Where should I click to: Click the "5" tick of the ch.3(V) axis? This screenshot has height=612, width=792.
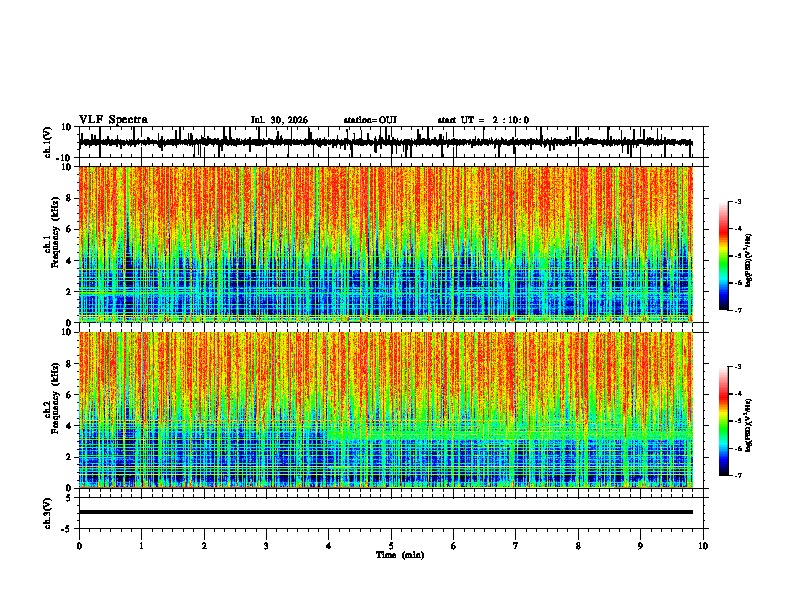click(x=69, y=498)
